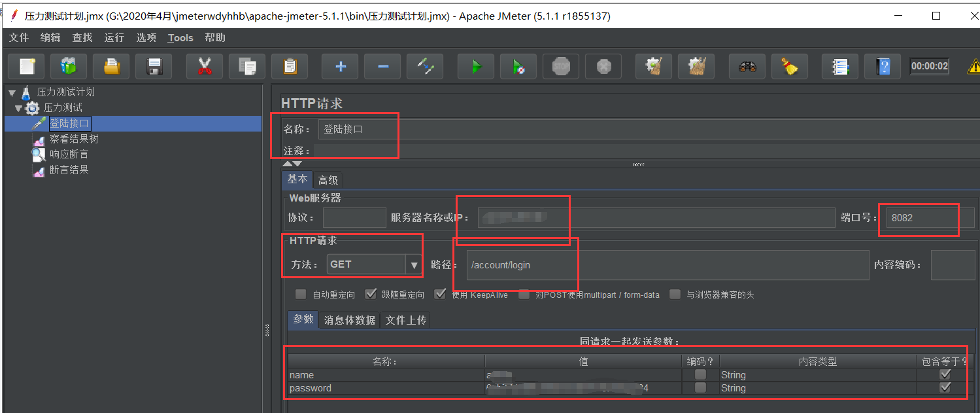The width and height of the screenshot is (980, 413).
Task: Click the Stop test icon
Action: pyautogui.click(x=561, y=66)
